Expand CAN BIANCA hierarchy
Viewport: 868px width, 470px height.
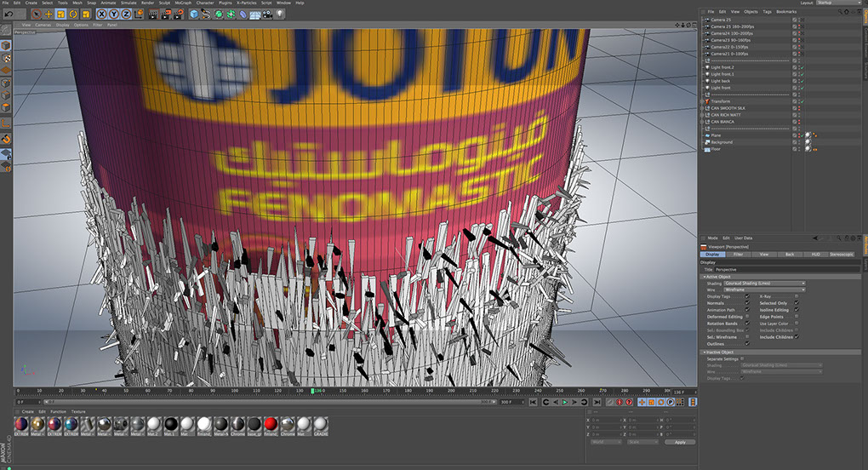coord(702,122)
